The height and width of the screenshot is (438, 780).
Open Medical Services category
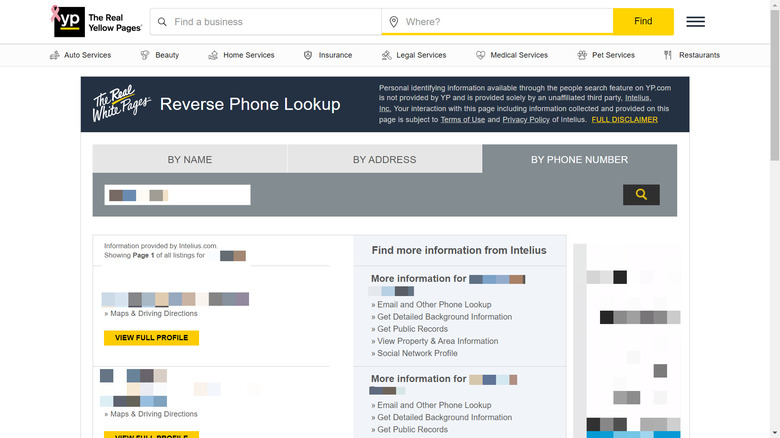click(x=519, y=55)
